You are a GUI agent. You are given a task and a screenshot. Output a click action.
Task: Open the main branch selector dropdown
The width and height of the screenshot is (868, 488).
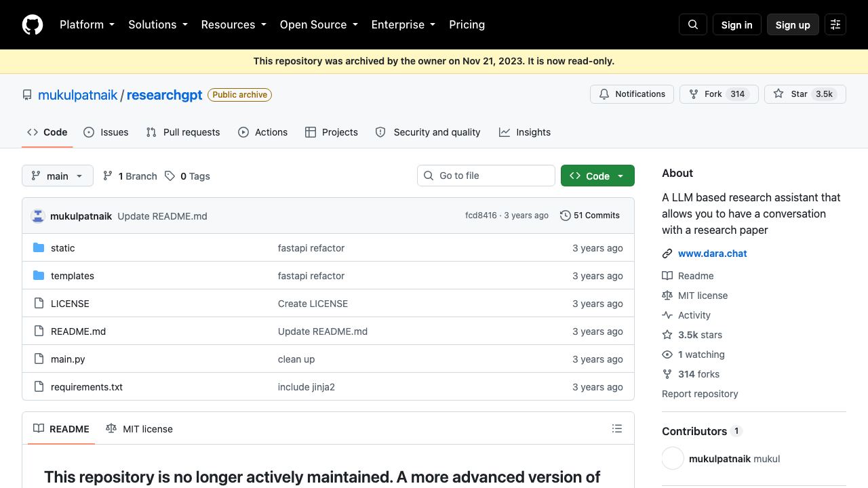click(x=58, y=176)
